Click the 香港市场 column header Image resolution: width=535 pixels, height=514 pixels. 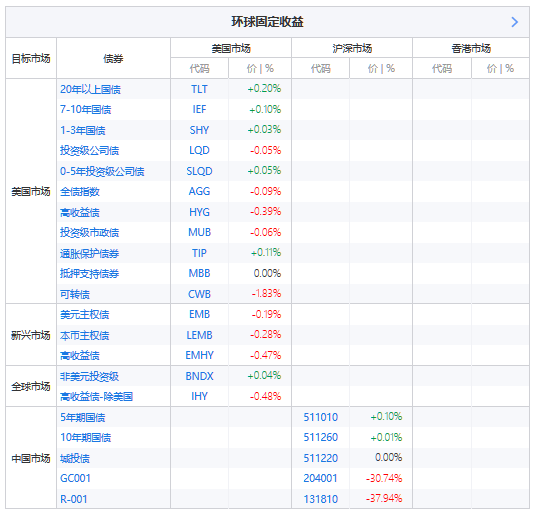pos(471,48)
